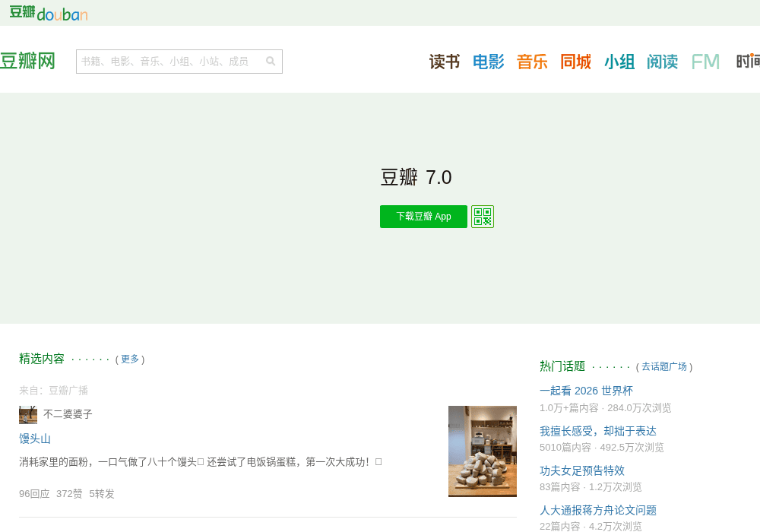Open the 音乐 section
The height and width of the screenshot is (532, 760).
click(x=532, y=62)
